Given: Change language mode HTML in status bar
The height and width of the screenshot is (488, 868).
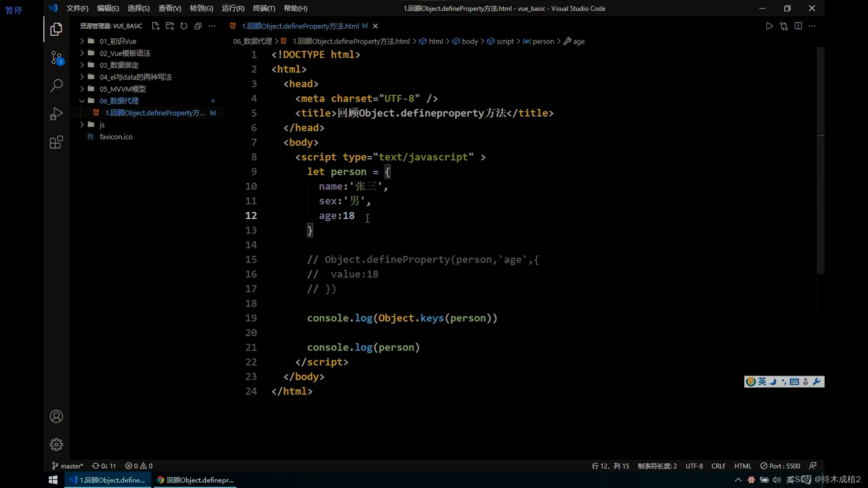Looking at the screenshot, I should pyautogui.click(x=743, y=466).
